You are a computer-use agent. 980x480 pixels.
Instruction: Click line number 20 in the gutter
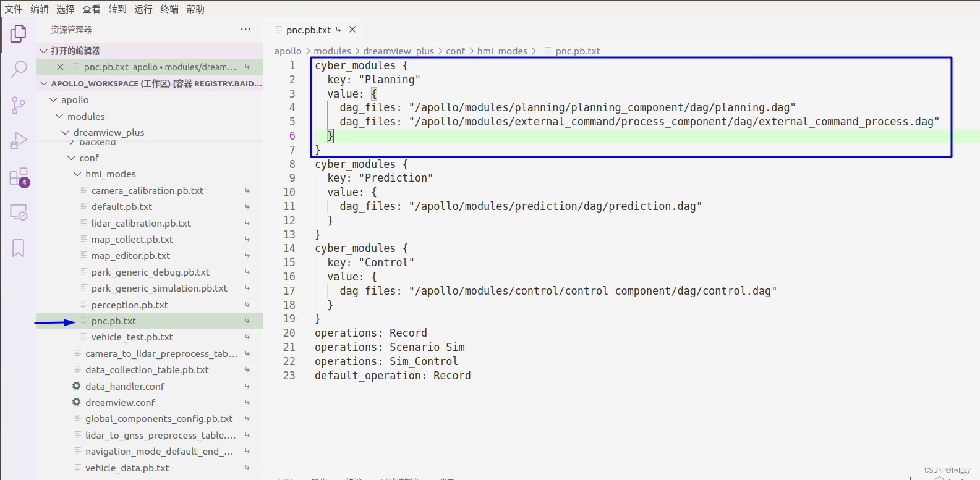tap(289, 333)
